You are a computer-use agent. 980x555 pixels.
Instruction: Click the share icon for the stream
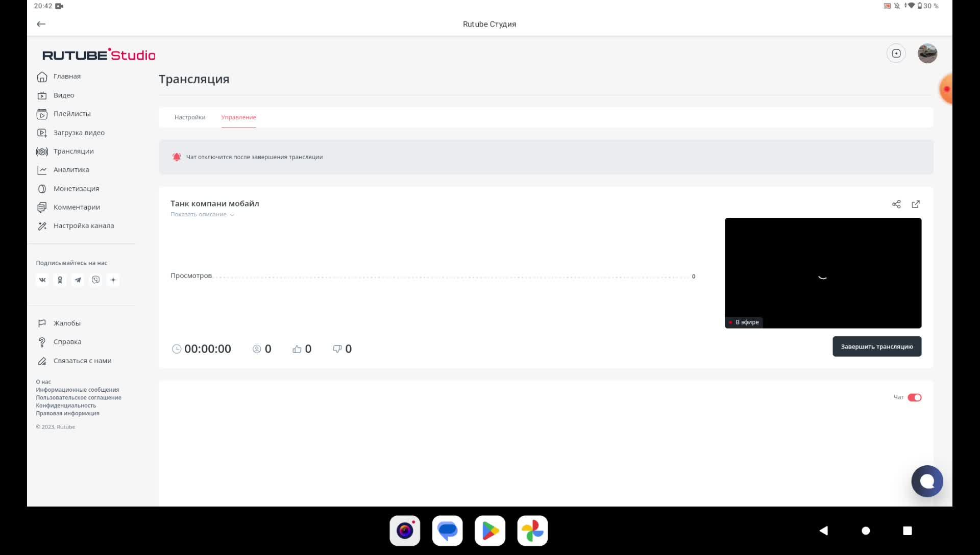coord(896,204)
